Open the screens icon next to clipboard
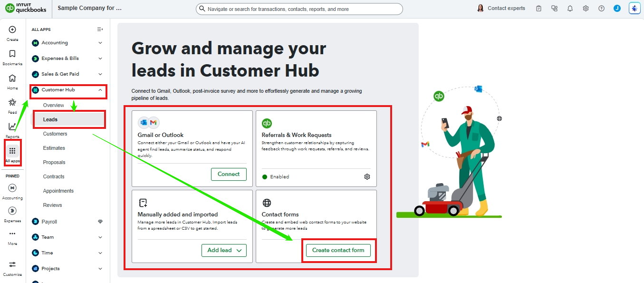 [554, 9]
